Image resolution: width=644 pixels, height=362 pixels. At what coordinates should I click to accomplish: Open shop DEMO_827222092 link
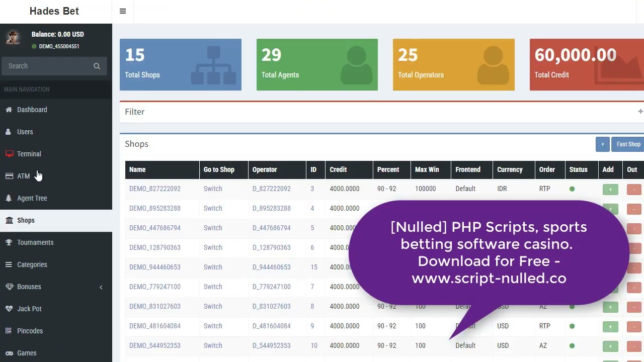click(x=155, y=189)
